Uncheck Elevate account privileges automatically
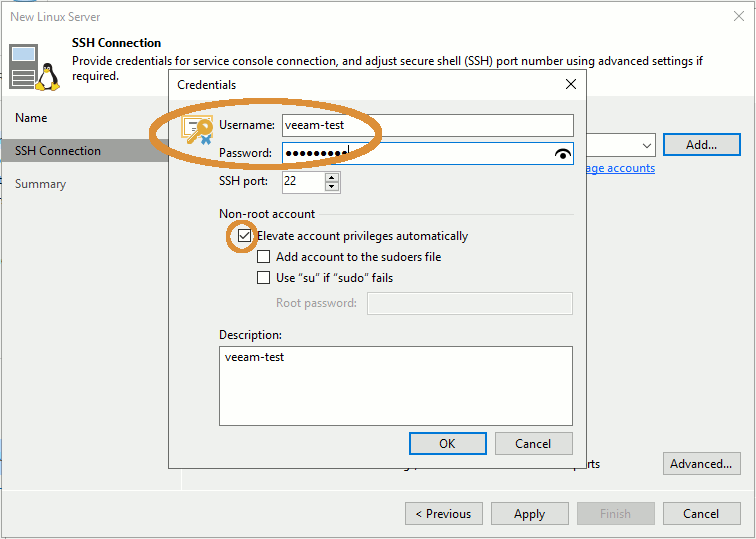 pos(244,236)
